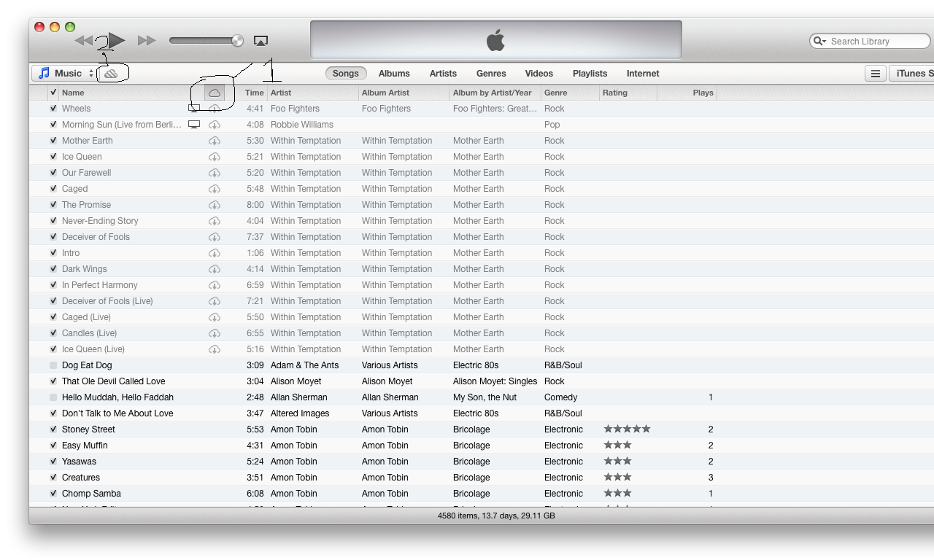The height and width of the screenshot is (560, 934).
Task: Download the song Mother Earth from iCloud
Action: 215,141
